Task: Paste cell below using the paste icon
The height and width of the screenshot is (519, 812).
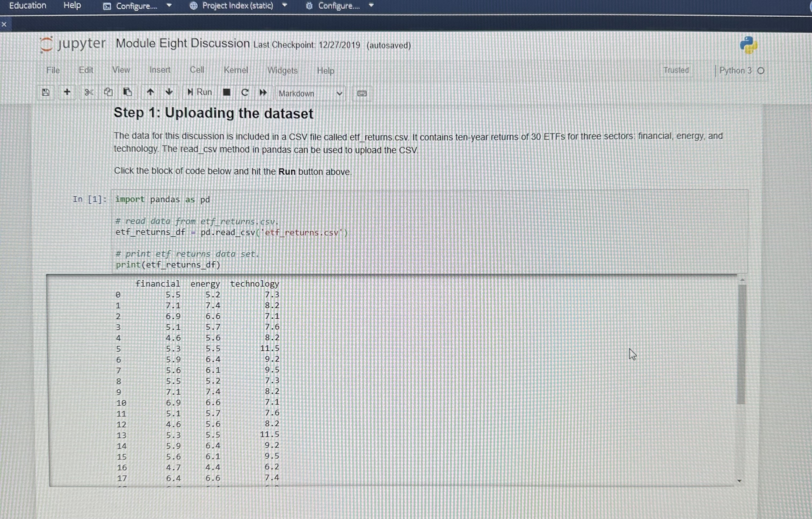Action: (x=128, y=92)
